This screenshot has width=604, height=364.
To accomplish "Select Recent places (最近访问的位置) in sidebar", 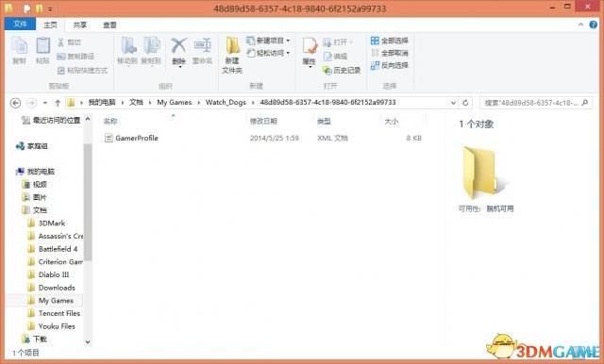I will (51, 121).
